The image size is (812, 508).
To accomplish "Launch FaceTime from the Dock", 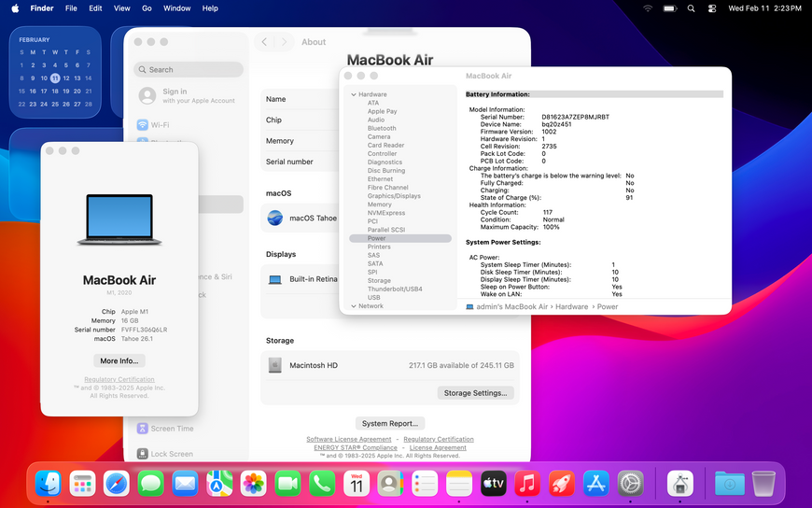I will tap(287, 484).
